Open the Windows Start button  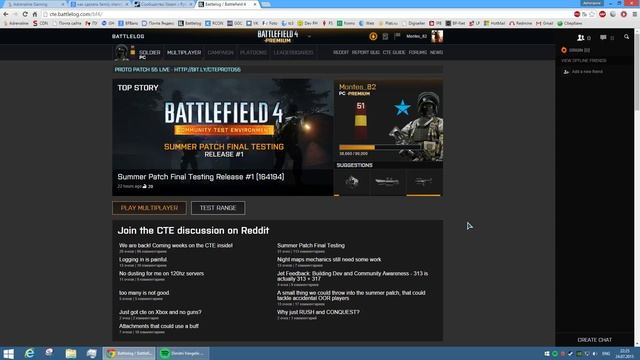pyautogui.click(x=9, y=353)
